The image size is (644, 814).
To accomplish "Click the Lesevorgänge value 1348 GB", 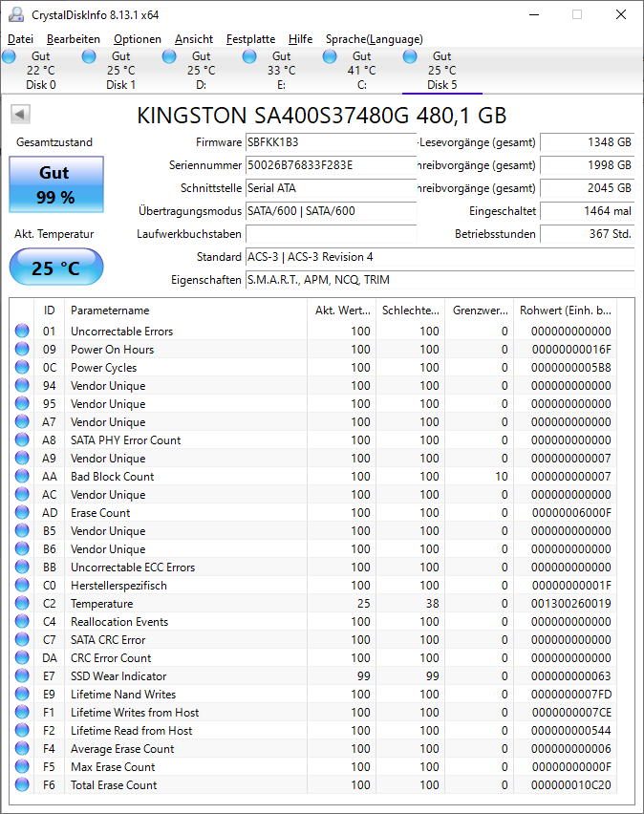I will click(588, 142).
